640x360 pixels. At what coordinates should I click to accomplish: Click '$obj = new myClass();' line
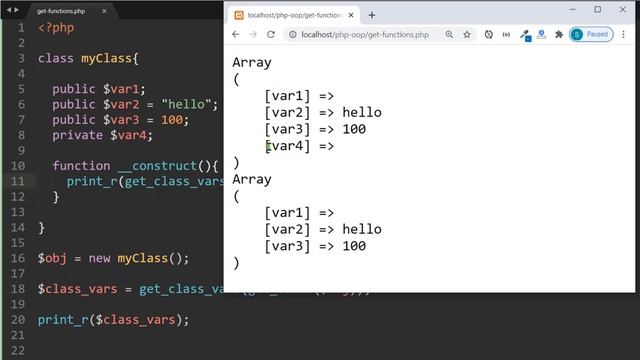pos(113,258)
